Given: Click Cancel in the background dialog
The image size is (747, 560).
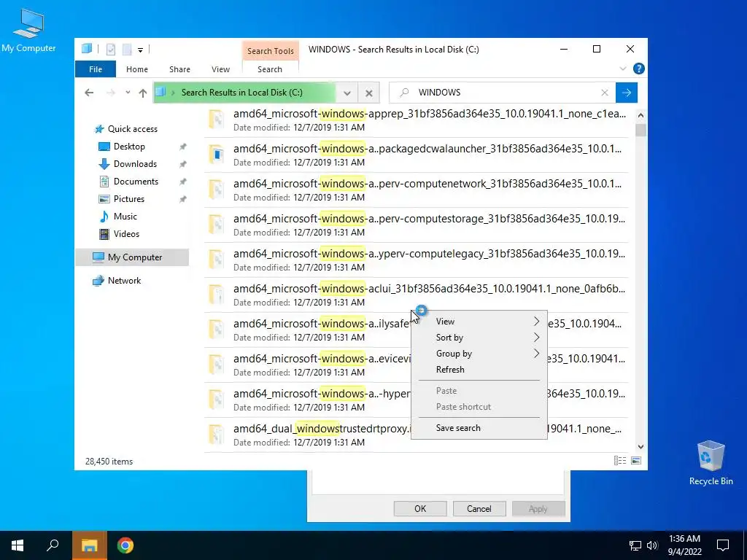Looking at the screenshot, I should coord(479,508).
